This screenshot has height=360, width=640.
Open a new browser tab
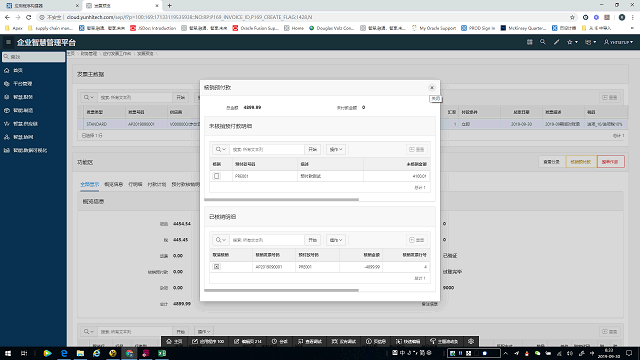pos(169,6)
